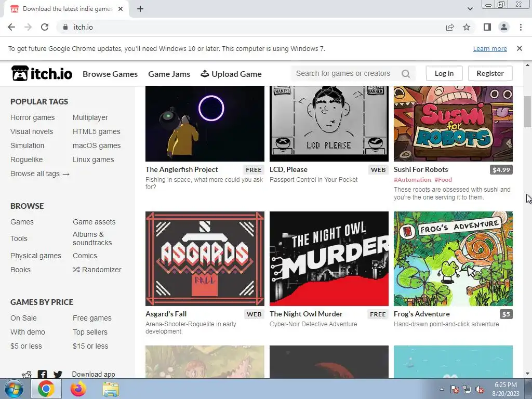Screen dimensions: 532x399
Task: Click the page vertical scrollbar thumb
Action: point(528,112)
